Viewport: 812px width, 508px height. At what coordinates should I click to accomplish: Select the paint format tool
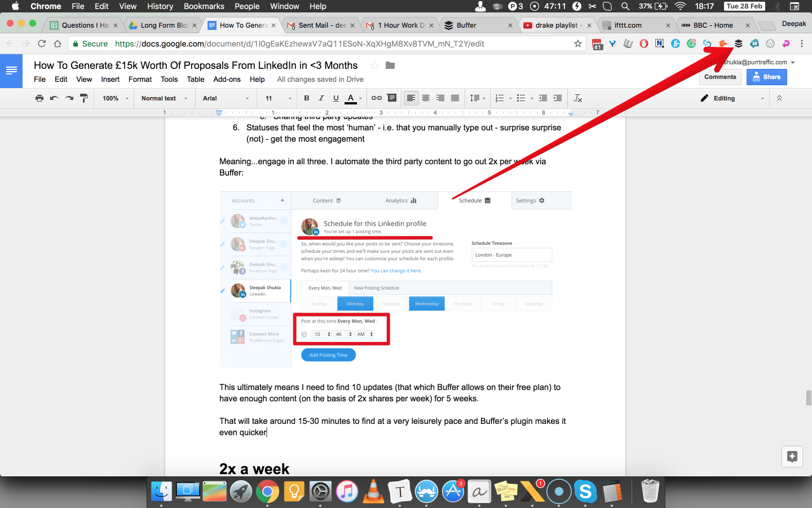(83, 98)
